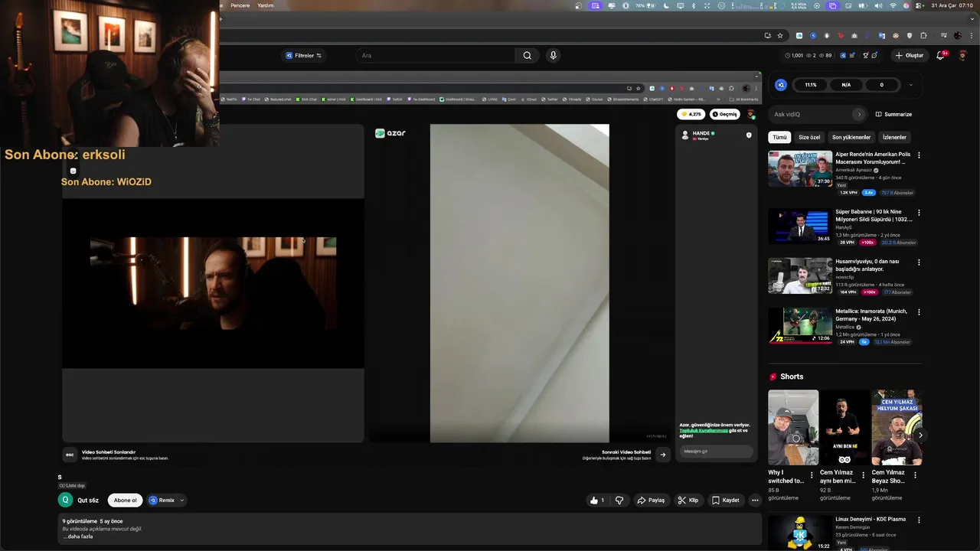This screenshot has width=980, height=551.
Task: Click the Mesajını gir field in Azar chat
Action: (x=716, y=452)
